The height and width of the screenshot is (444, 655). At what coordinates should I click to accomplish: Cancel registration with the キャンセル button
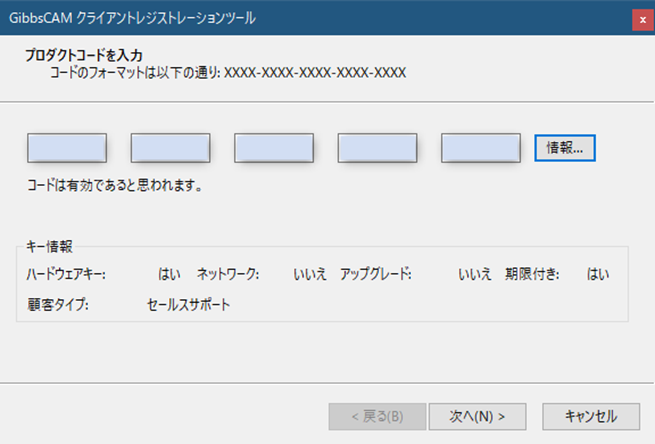[x=591, y=415]
